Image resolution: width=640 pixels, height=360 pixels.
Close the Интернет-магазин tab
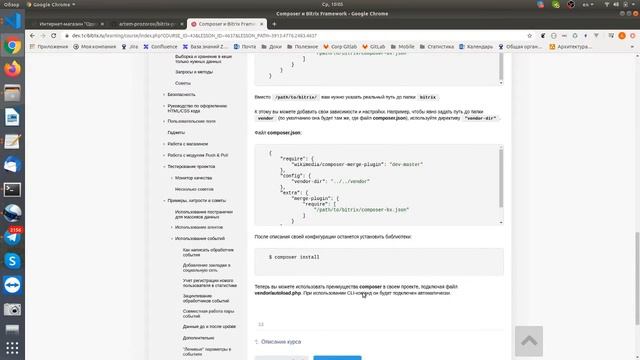coord(102,24)
